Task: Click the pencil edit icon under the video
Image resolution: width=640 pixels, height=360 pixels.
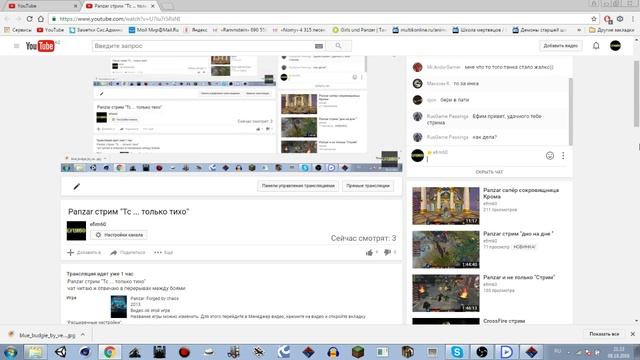Action: pos(76,186)
